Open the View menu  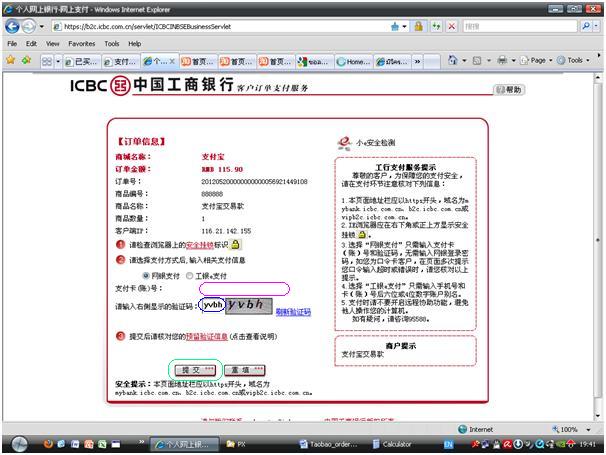[53, 44]
